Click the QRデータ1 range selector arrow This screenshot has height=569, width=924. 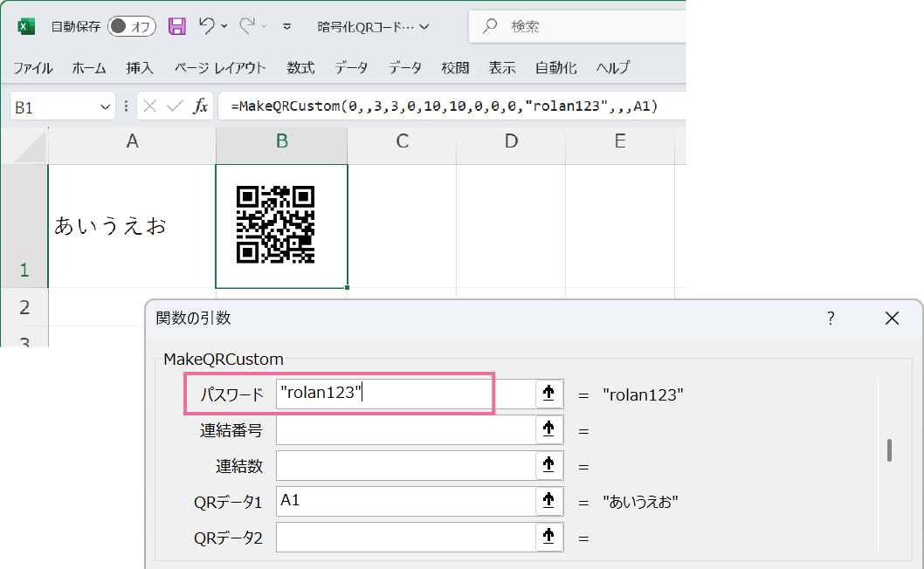click(x=548, y=501)
